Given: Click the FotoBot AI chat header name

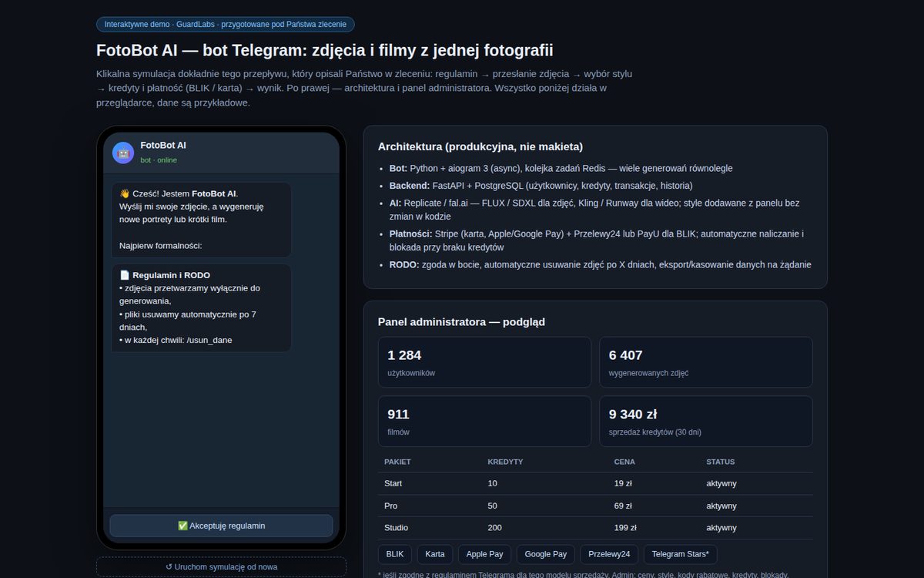Looking at the screenshot, I should click(163, 145).
